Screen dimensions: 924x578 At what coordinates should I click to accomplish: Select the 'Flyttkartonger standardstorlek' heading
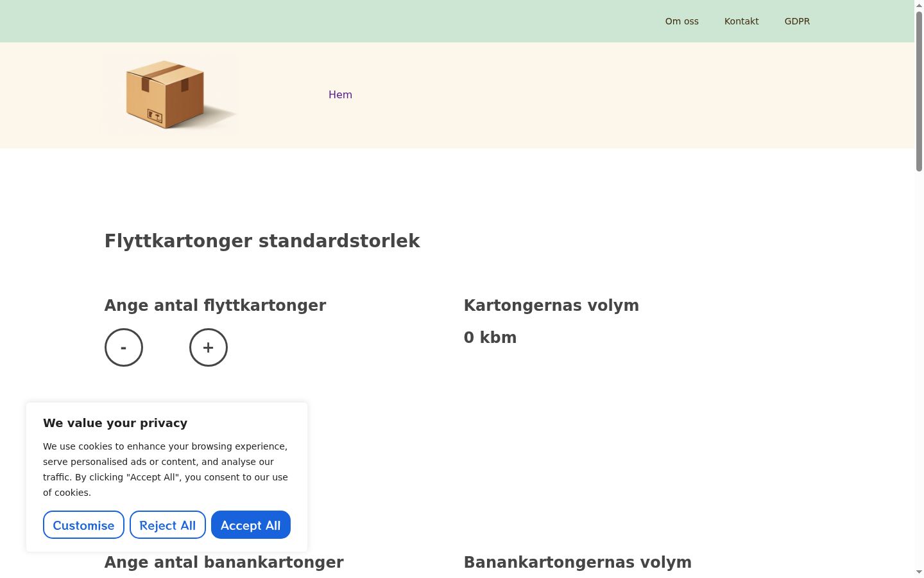[x=262, y=241]
